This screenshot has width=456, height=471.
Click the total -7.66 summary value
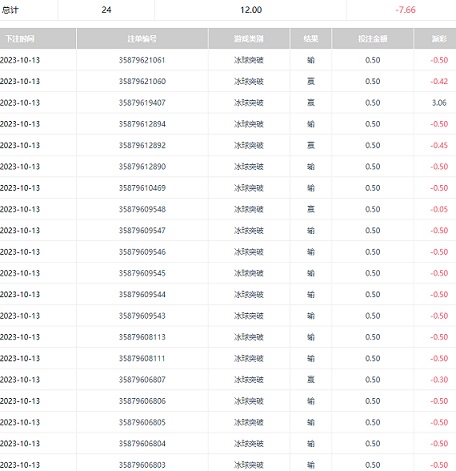405,10
